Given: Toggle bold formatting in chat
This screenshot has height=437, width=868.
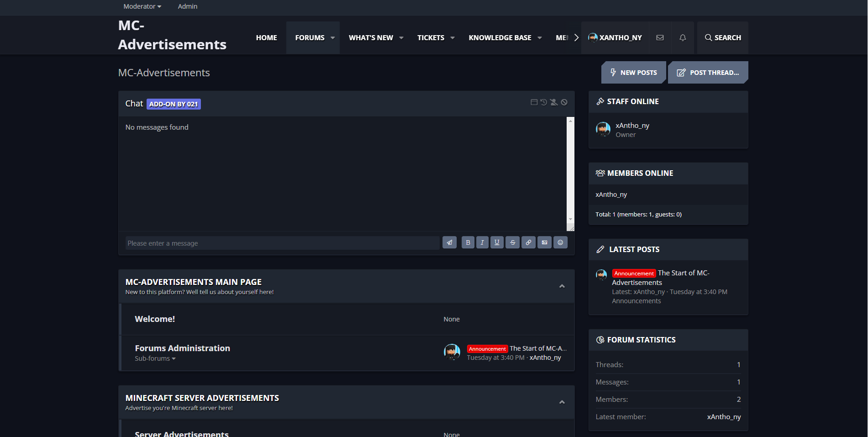Looking at the screenshot, I should point(468,242).
